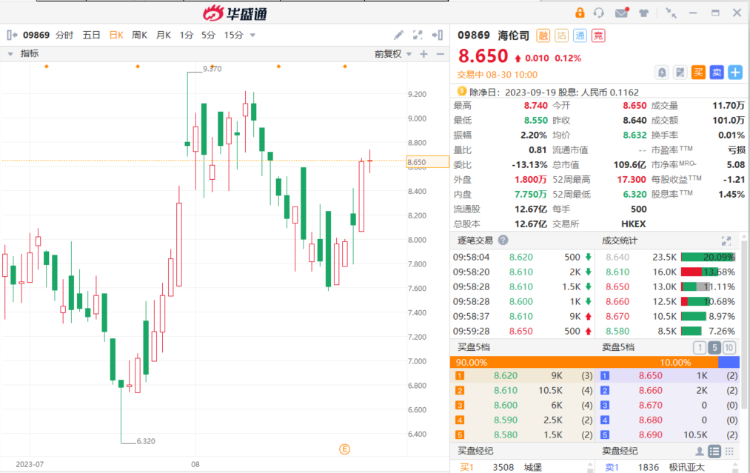Viewport: 750px width, 473px height.
Task: Open customer service headset icon
Action: point(599,13)
